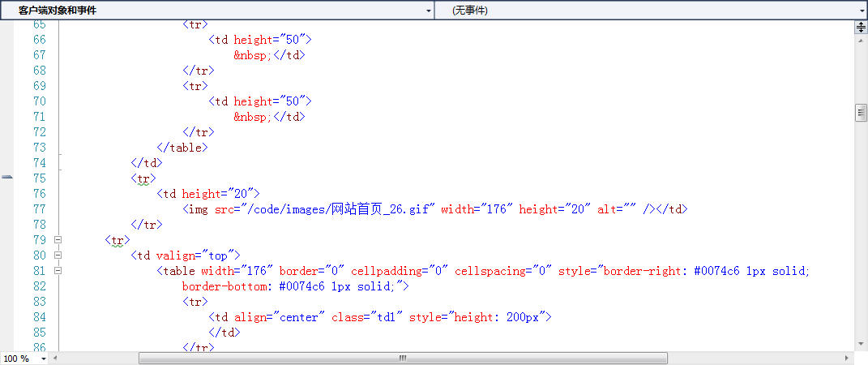Image resolution: width=868 pixels, height=365 pixels.
Task: Click the vertical scrollbar up arrow
Action: click(x=861, y=40)
